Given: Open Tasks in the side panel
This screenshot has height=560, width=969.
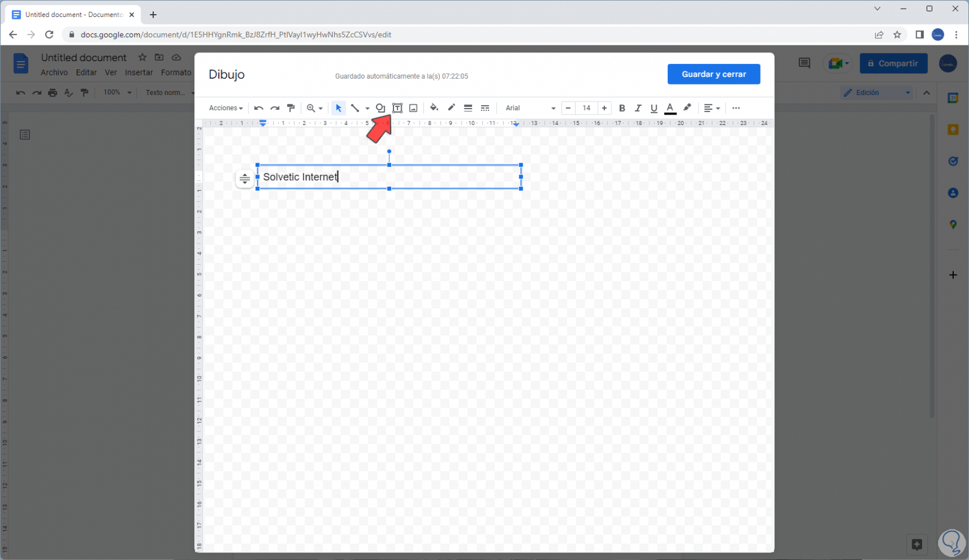Looking at the screenshot, I should 953,161.
